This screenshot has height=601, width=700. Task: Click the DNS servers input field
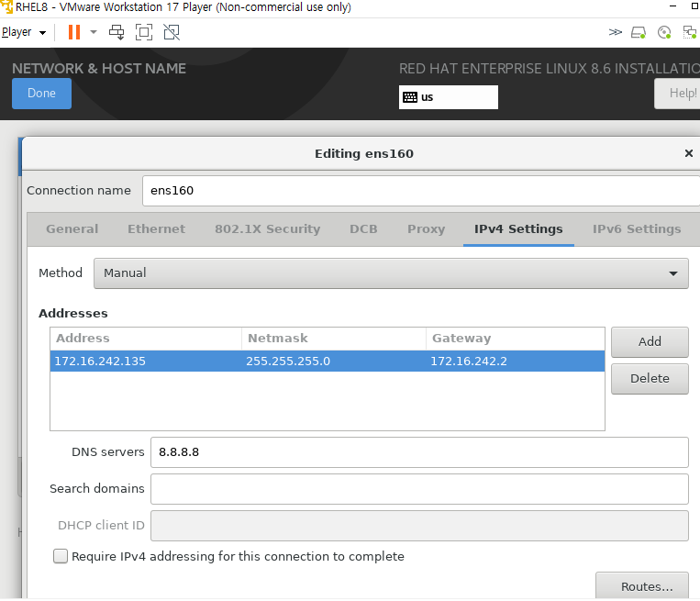(x=419, y=452)
